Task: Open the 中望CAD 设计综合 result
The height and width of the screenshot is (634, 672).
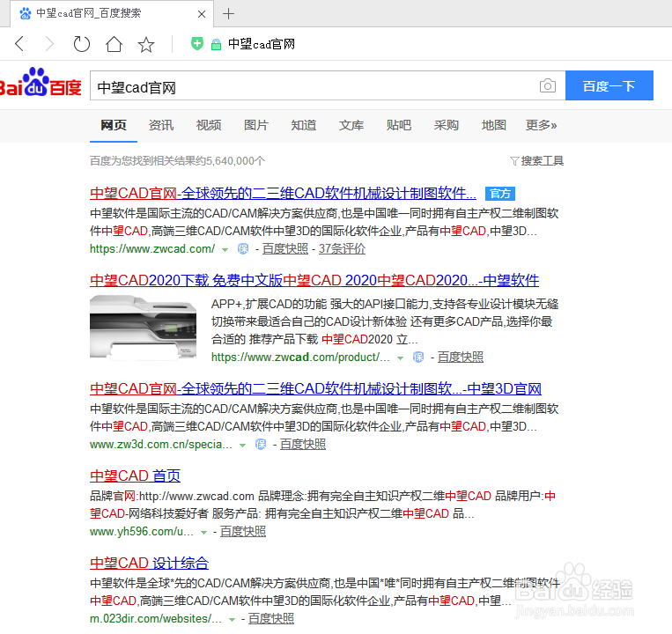Action: tap(149, 564)
